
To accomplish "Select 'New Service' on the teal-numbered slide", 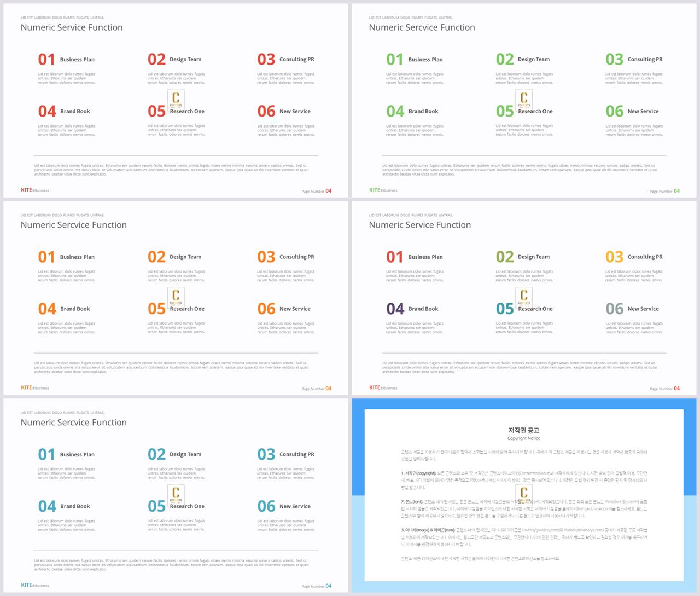I will 295,507.
